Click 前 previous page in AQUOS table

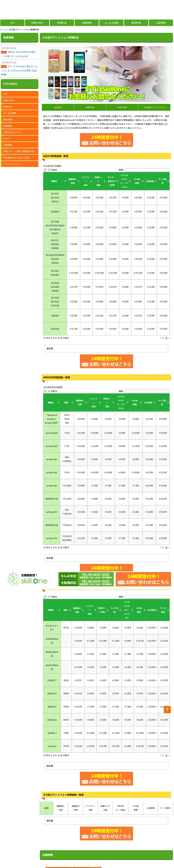[162, 338]
